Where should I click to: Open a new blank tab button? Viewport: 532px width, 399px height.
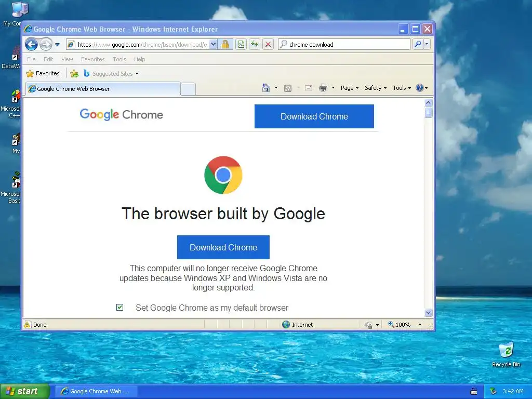188,89
